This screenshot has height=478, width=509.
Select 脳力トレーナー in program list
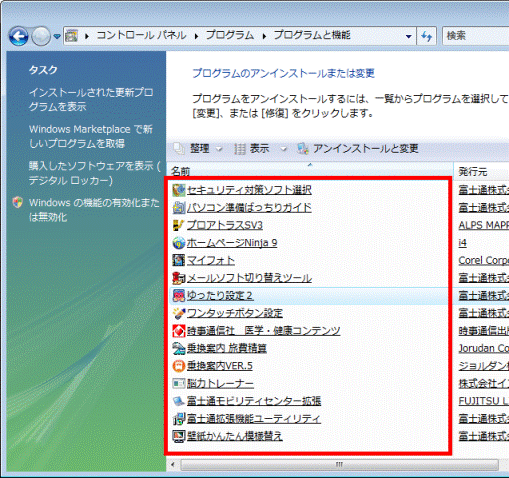pyautogui.click(x=220, y=384)
